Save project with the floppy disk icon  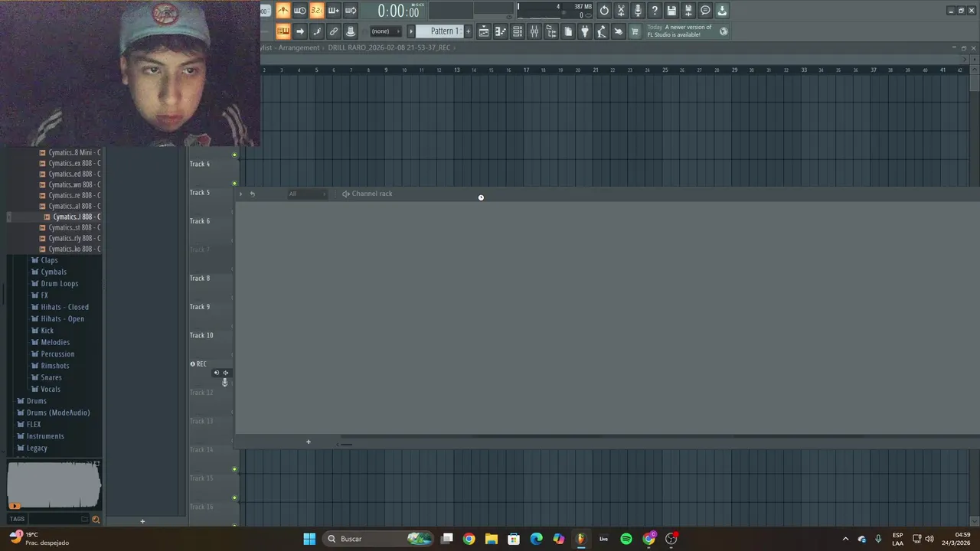671,11
